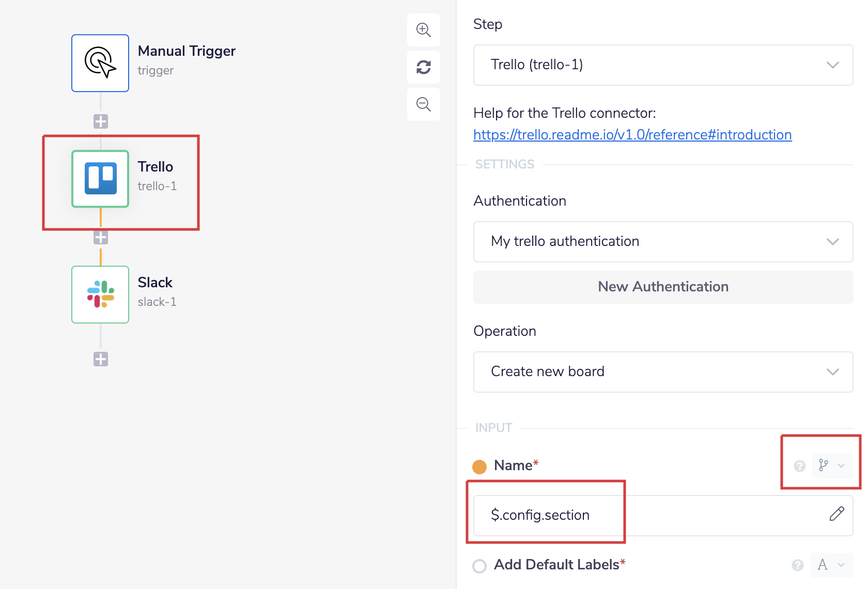Click the New Authentication button
Image resolution: width=868 pixels, height=589 pixels.
pos(663,287)
